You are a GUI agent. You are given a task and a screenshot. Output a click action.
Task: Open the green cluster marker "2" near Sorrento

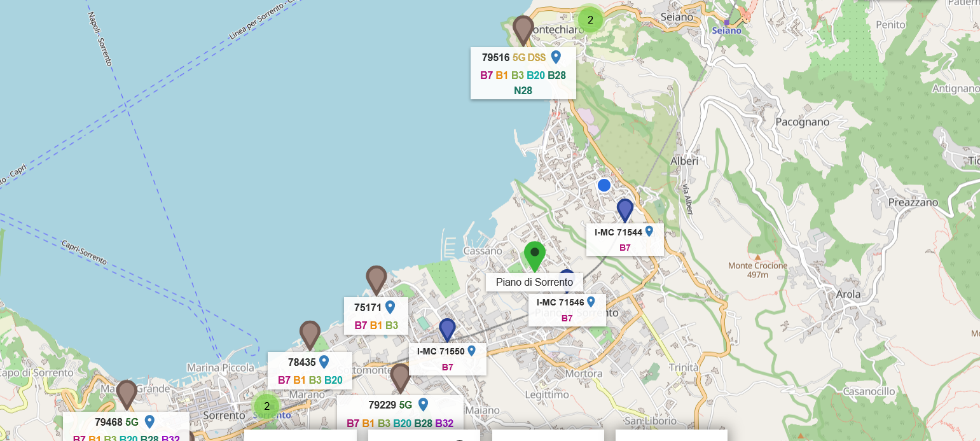click(266, 406)
